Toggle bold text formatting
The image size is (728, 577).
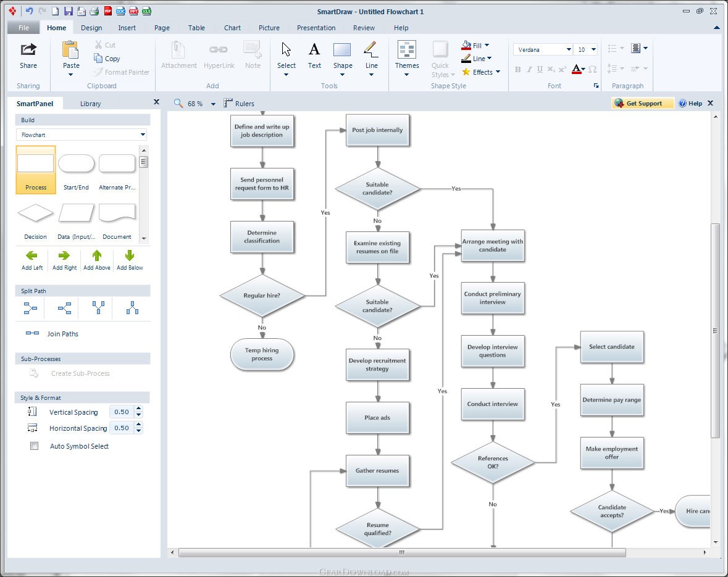coord(517,70)
